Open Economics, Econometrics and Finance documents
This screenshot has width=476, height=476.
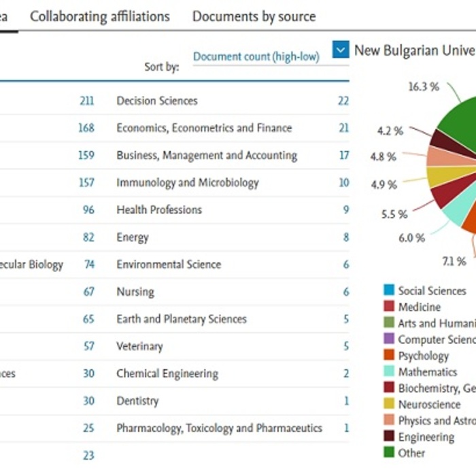point(203,128)
